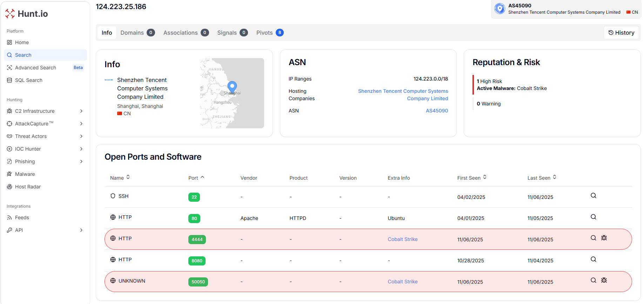
Task: Click the C2 Infrastructure bug icon
Action: [9, 111]
